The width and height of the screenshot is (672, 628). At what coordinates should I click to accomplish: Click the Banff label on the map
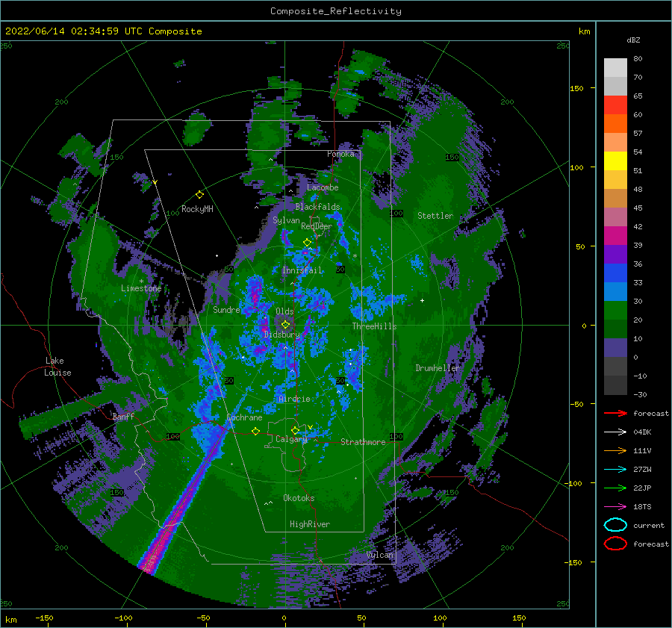123,416
